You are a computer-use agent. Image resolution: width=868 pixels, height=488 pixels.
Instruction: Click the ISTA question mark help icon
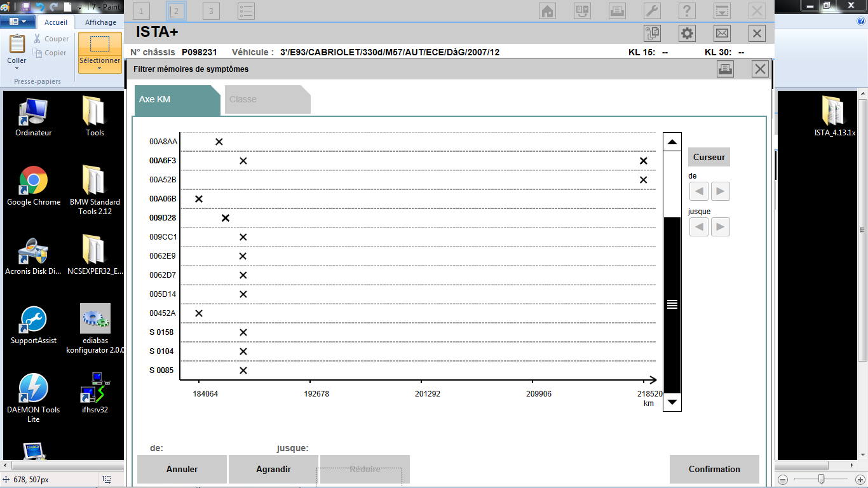coord(687,11)
